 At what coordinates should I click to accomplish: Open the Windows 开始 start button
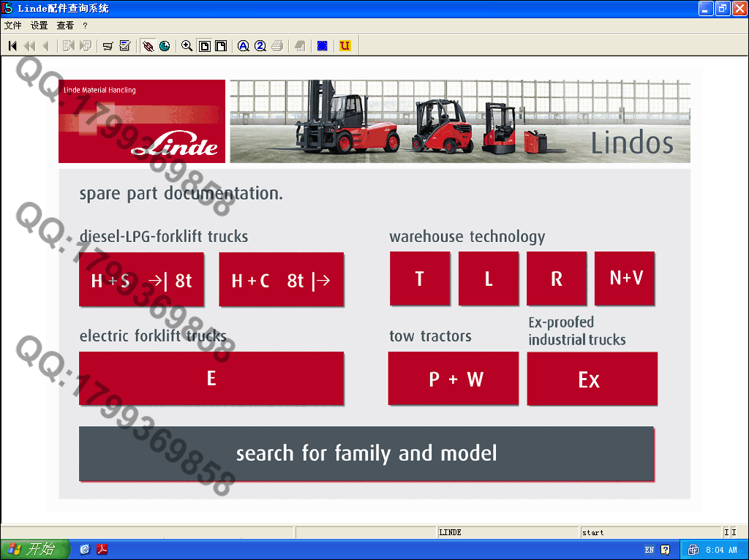pyautogui.click(x=34, y=549)
